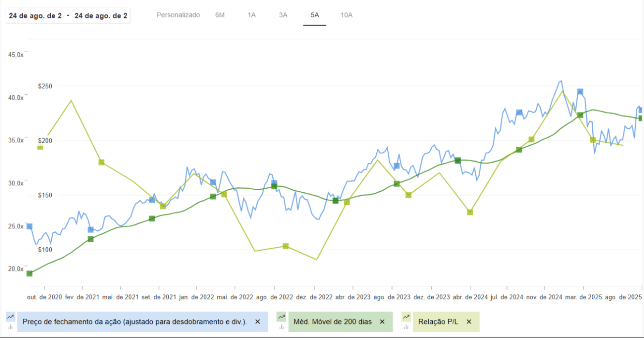The image size is (644, 338).
Task: Click the mar. de 2025 axis label
Action: pyautogui.click(x=584, y=297)
